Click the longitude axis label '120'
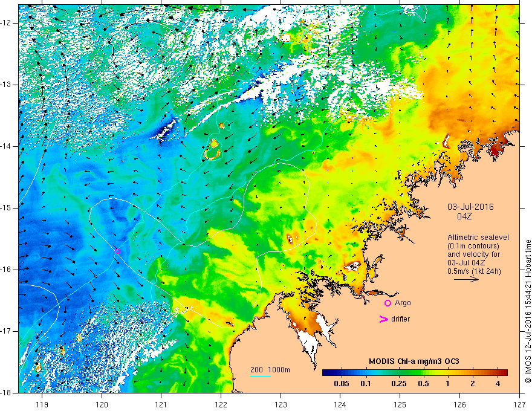The height and width of the screenshot is (411, 532). (102, 404)
